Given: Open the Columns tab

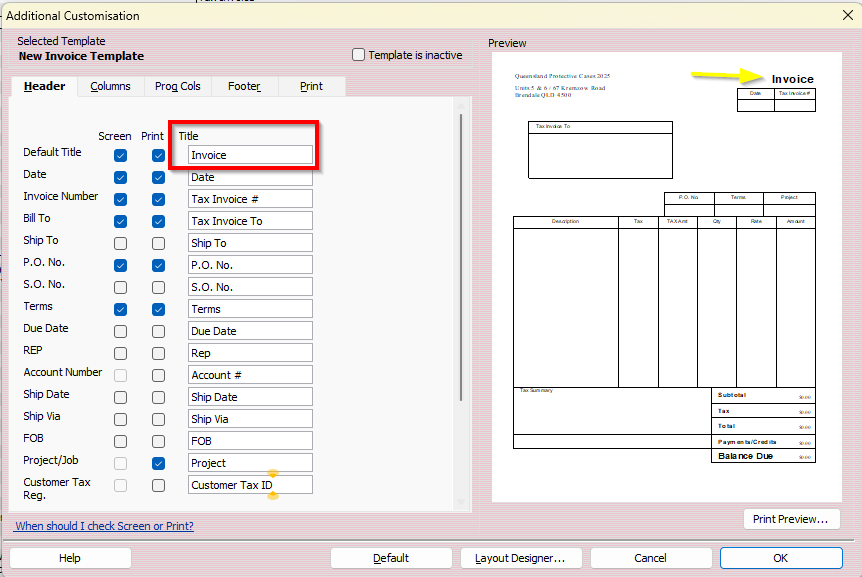Looking at the screenshot, I should (110, 86).
